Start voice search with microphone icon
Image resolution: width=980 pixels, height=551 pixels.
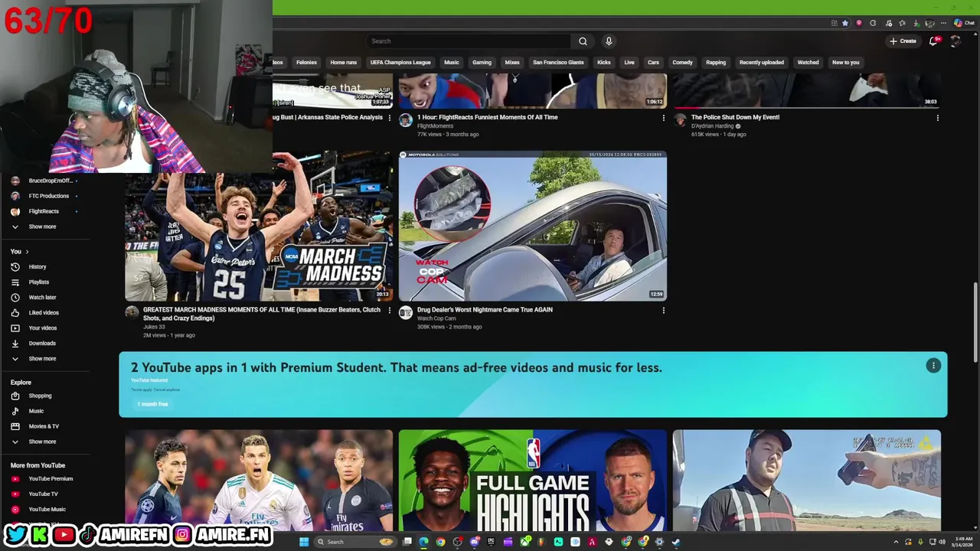pos(609,41)
